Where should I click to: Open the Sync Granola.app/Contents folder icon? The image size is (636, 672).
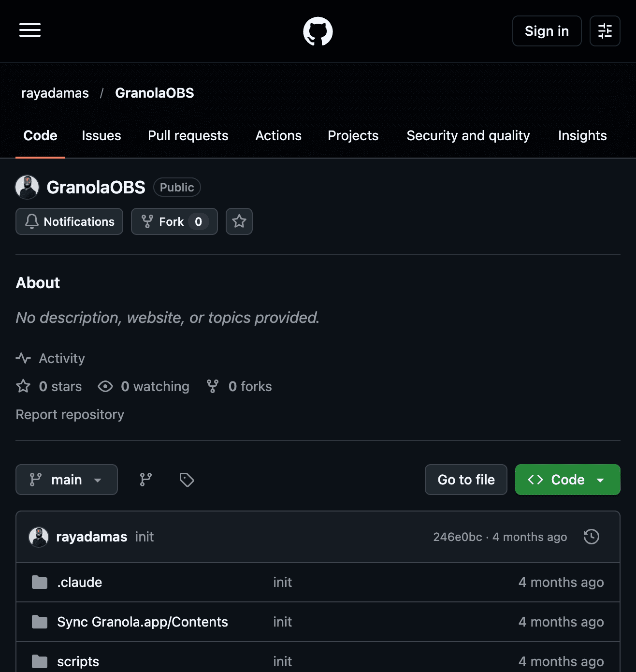tap(40, 622)
